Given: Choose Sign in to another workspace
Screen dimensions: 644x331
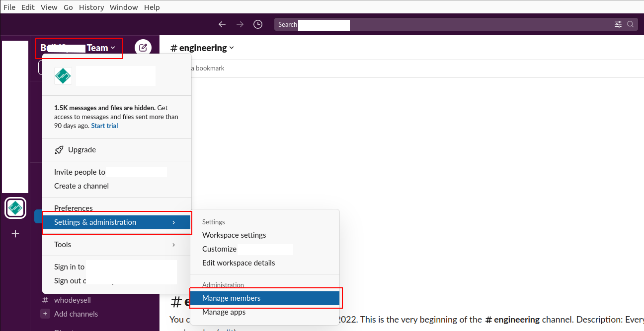Looking at the screenshot, I should (x=117, y=267).
